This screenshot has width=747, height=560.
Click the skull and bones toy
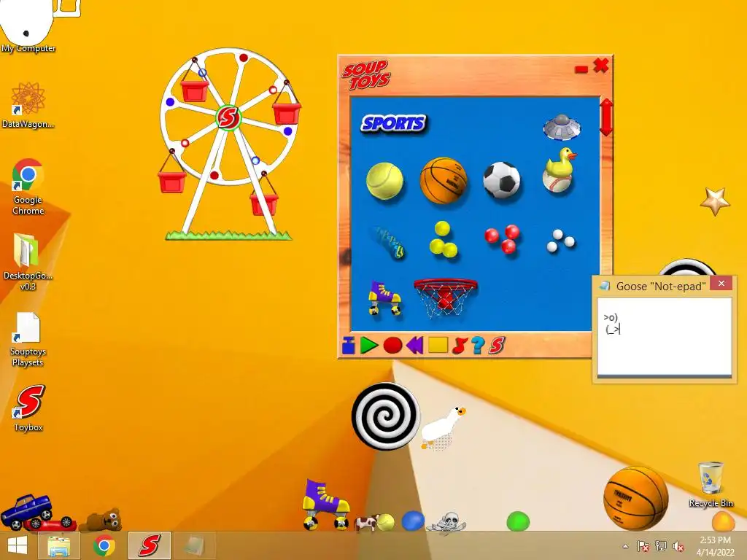coord(446,521)
